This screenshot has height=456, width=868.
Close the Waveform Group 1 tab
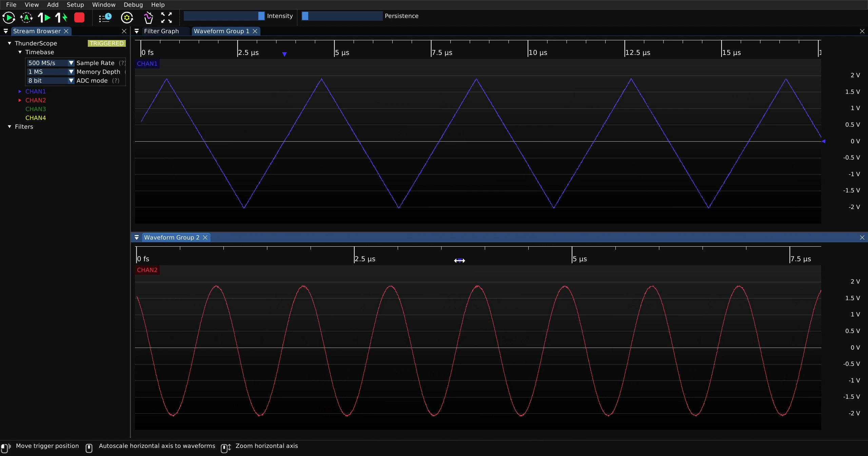pos(255,31)
